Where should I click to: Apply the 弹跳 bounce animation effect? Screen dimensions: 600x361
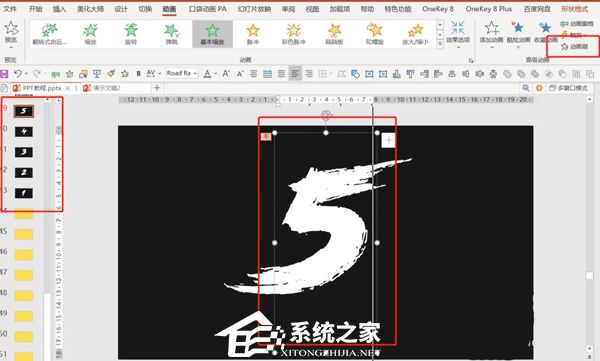tap(171, 34)
